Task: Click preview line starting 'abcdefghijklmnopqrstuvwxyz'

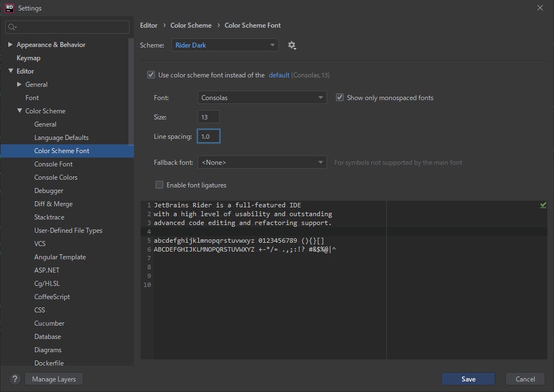Action: (x=239, y=241)
